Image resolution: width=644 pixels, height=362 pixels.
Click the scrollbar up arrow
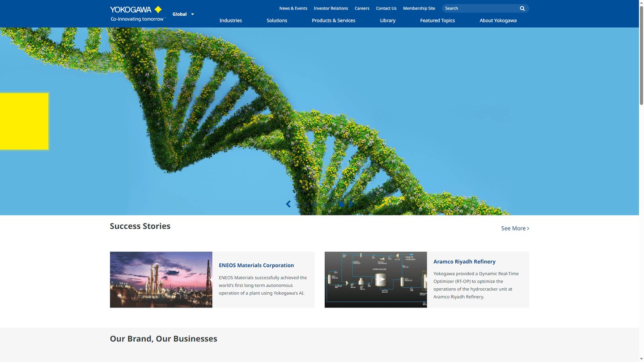[641, 3]
